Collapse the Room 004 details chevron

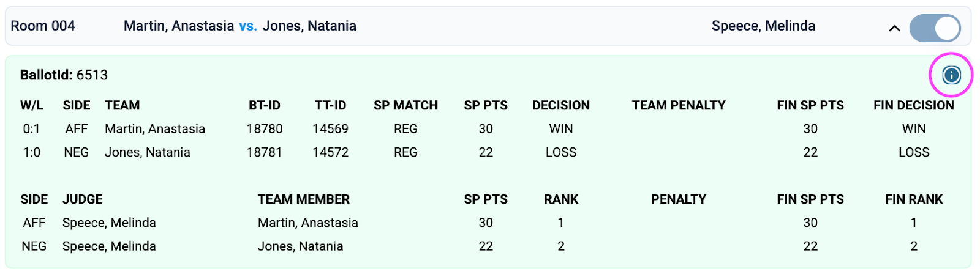click(x=894, y=28)
